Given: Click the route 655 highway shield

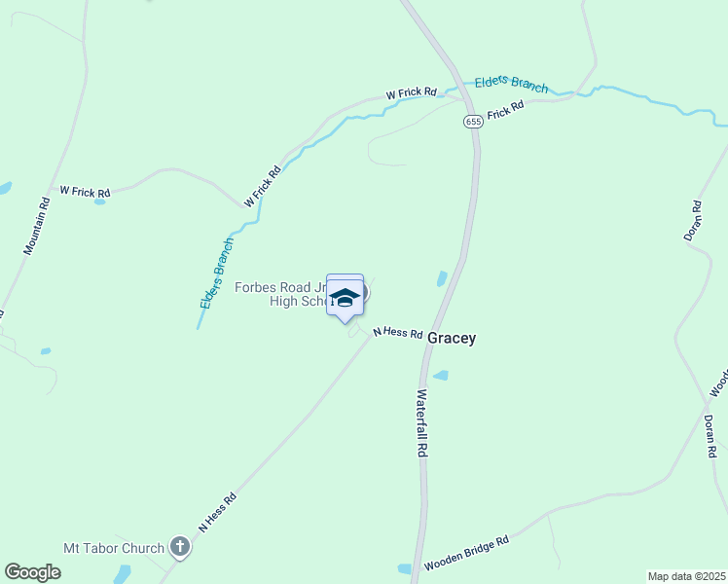Looking at the screenshot, I should tap(473, 122).
